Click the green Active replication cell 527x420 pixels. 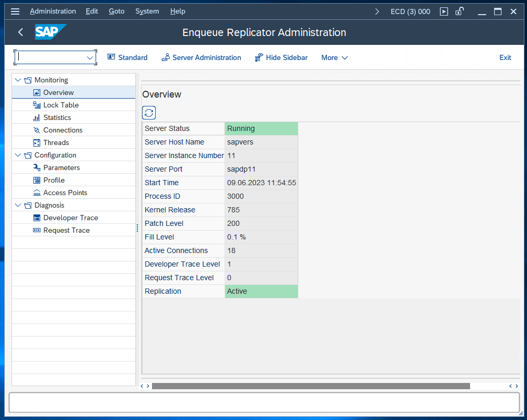coord(261,292)
